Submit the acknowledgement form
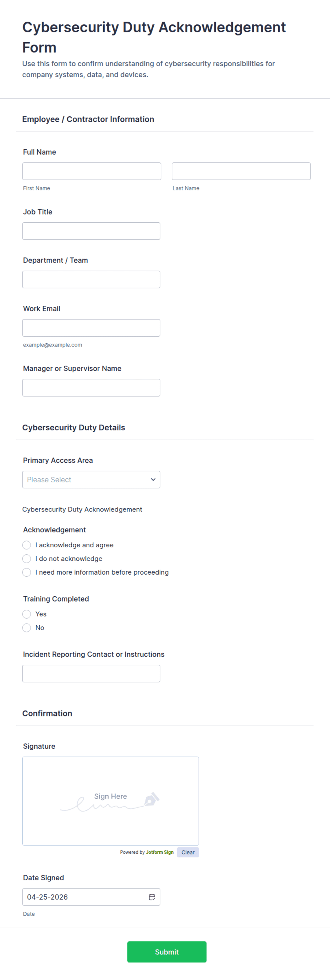 167,952
